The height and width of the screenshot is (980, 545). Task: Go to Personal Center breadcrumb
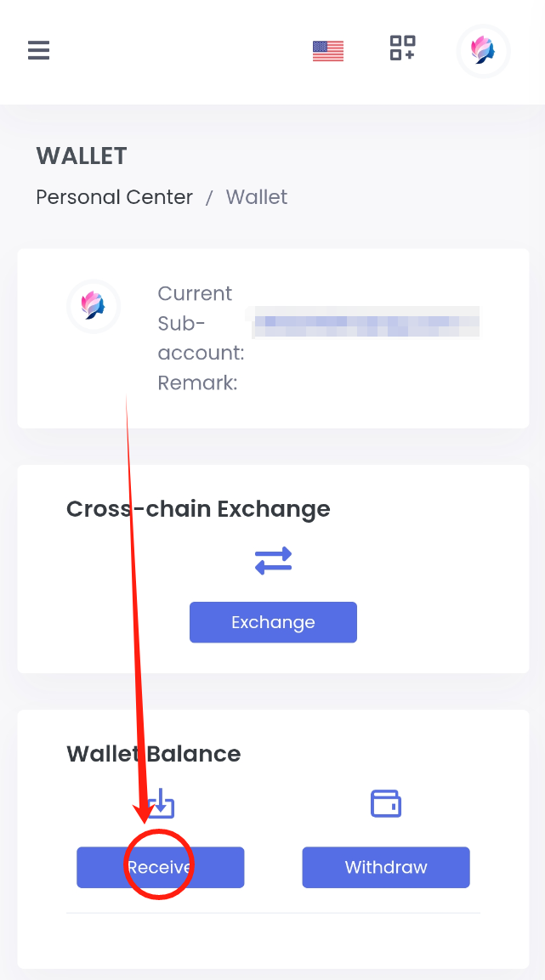115,197
